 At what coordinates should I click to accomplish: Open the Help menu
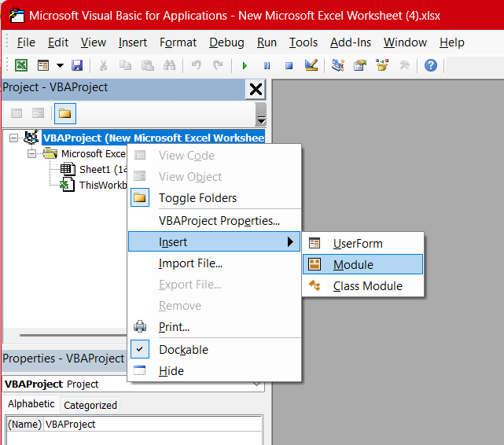[452, 42]
